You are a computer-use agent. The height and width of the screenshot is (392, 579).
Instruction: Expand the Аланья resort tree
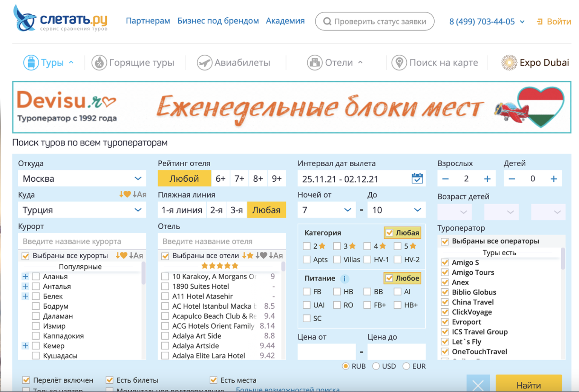(x=25, y=276)
